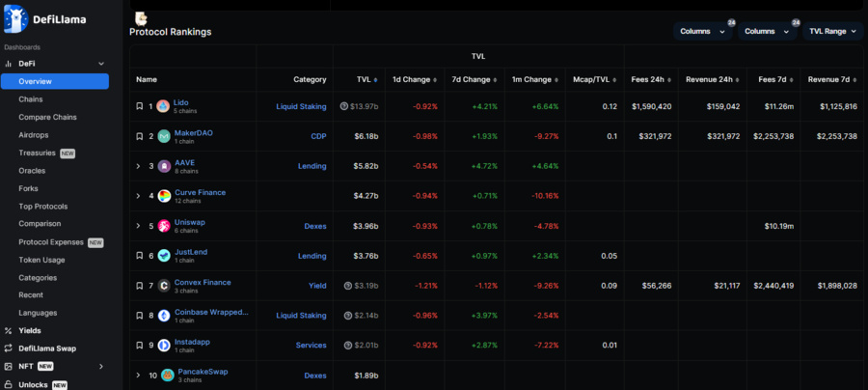Expand the PancakeSwap row
This screenshot has height=390, width=868.
[138, 376]
